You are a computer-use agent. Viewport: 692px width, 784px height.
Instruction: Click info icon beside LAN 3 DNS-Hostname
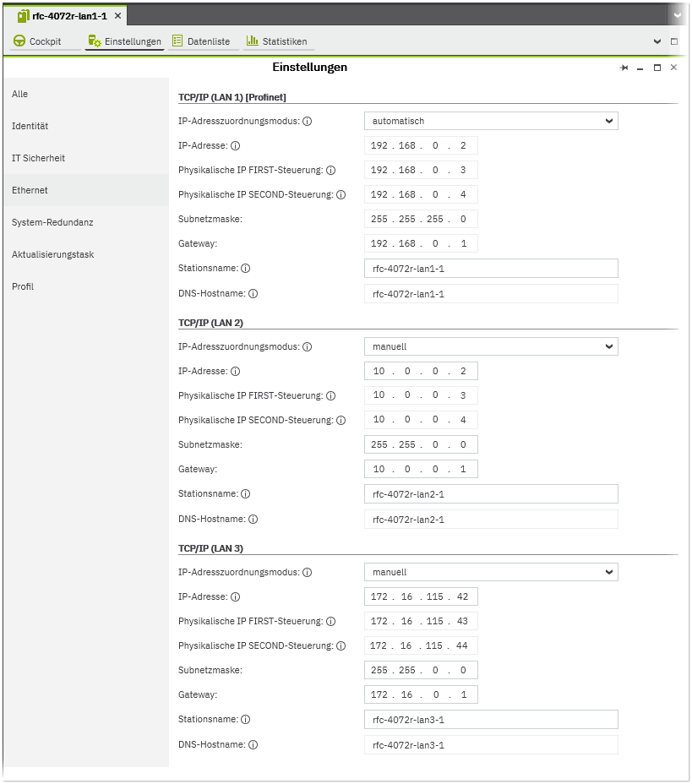253,745
